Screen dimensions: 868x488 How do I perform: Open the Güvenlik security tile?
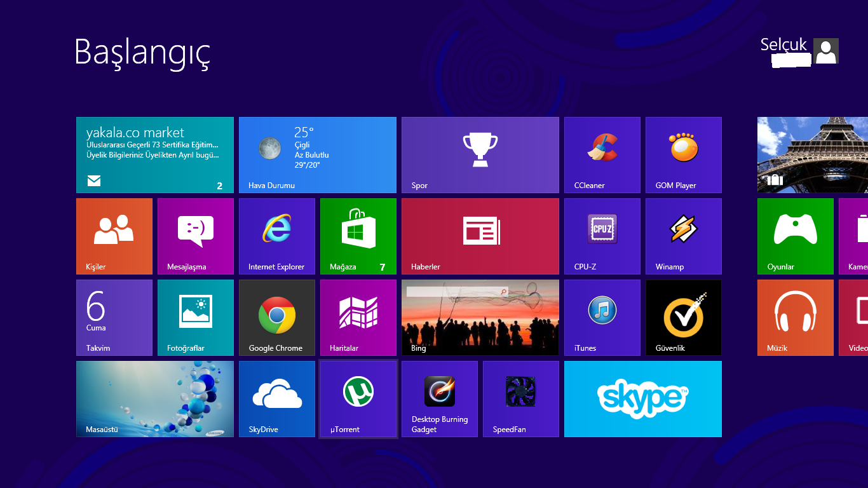pyautogui.click(x=684, y=318)
